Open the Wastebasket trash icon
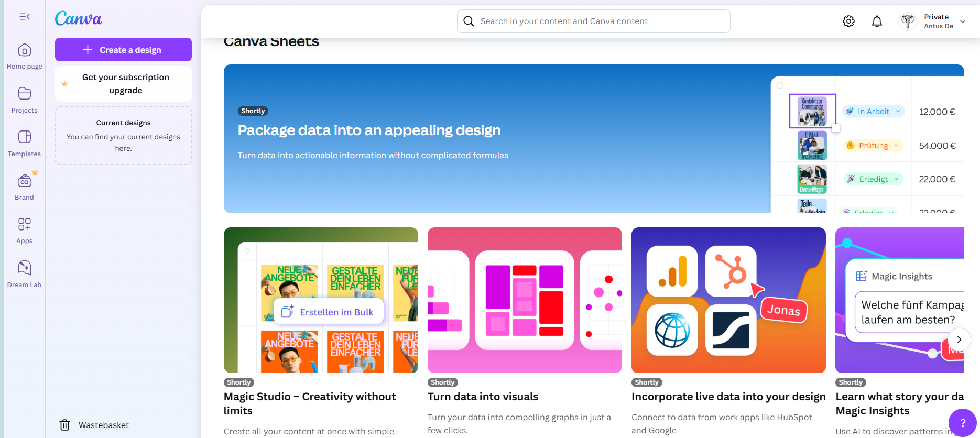 tap(64, 425)
